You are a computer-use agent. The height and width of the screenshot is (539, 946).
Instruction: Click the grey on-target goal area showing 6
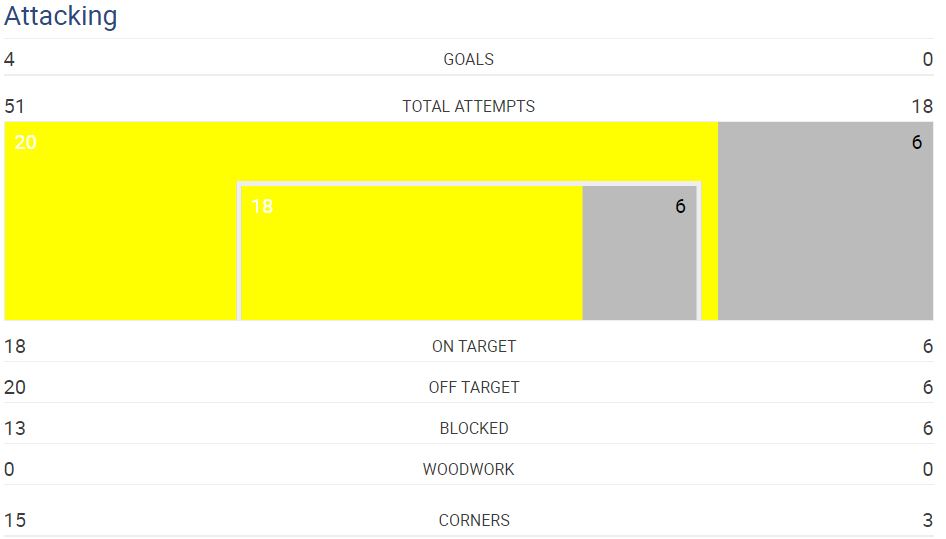pos(640,253)
